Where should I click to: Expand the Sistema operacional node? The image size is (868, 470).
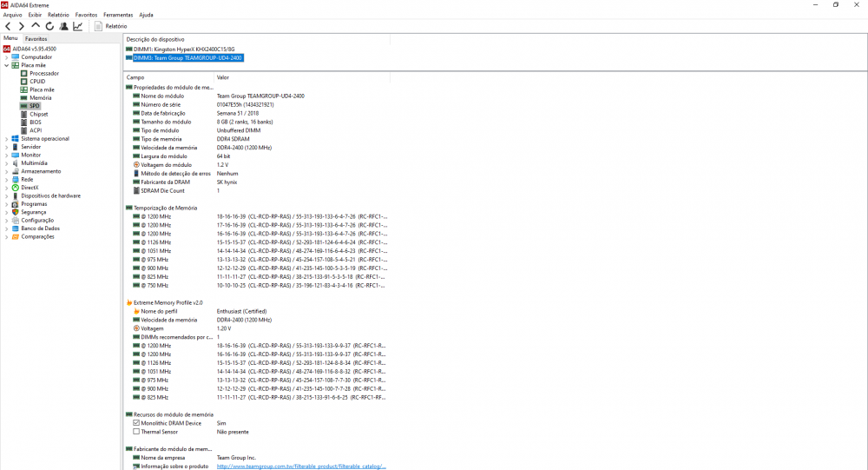tap(6, 138)
